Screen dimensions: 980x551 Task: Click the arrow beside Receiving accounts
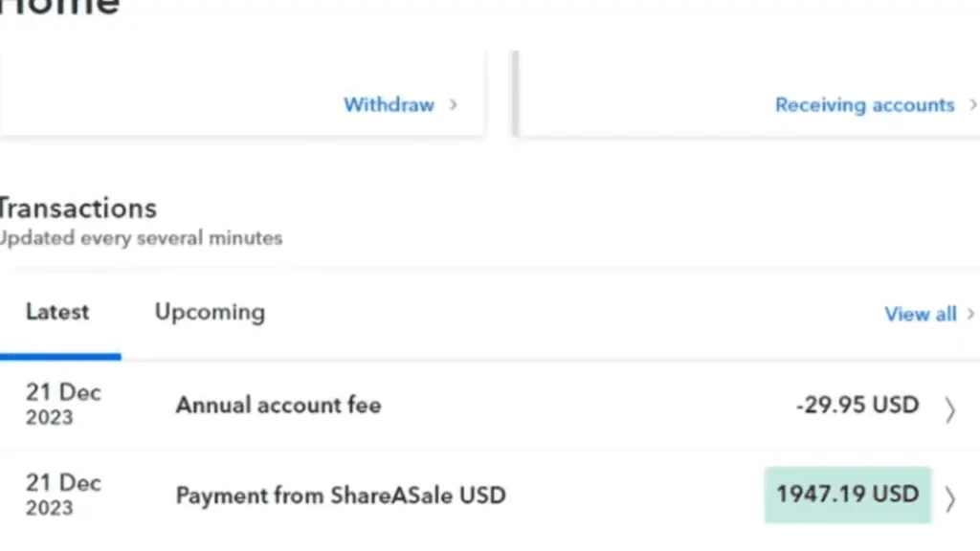coord(973,105)
